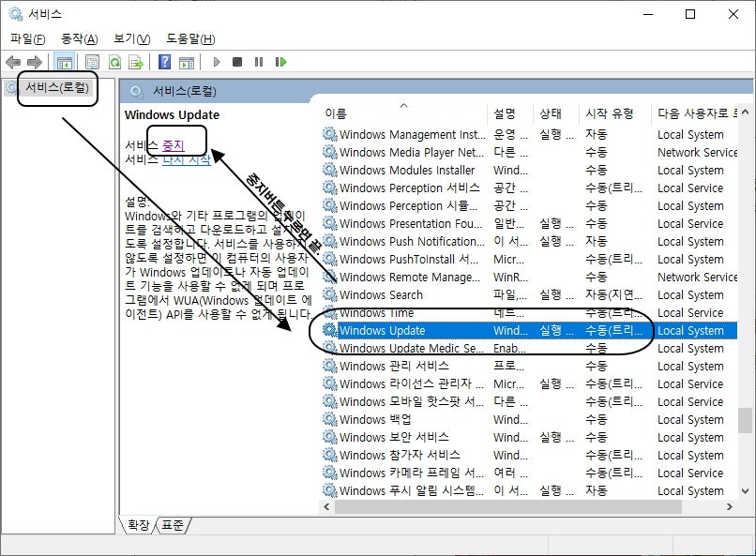This screenshot has height=556, width=756.
Task: Select Windows Update Medic Se... row
Action: [x=529, y=349]
